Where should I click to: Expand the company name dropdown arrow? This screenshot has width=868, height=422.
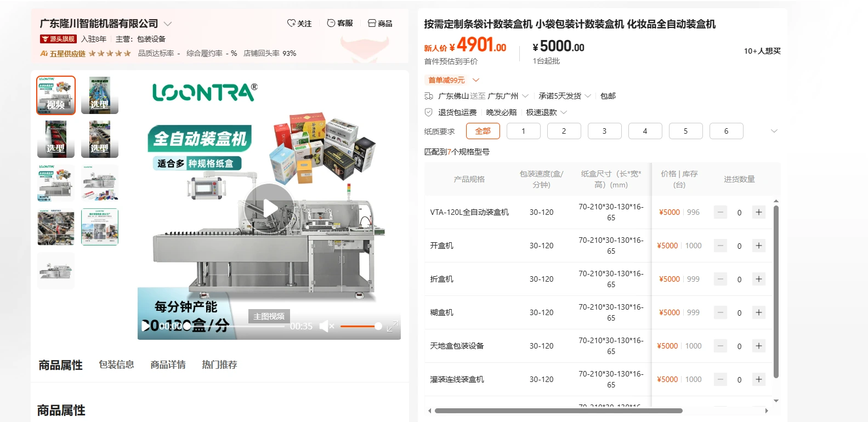pyautogui.click(x=168, y=24)
